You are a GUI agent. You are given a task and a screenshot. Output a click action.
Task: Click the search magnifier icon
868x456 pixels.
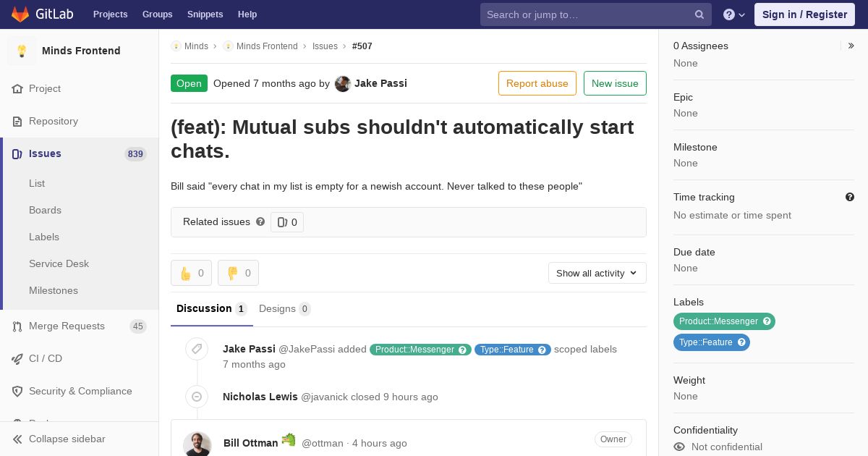(699, 14)
